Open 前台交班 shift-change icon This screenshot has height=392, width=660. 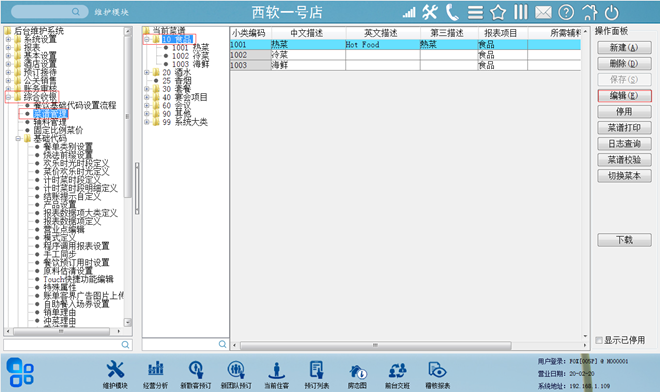pos(397,371)
